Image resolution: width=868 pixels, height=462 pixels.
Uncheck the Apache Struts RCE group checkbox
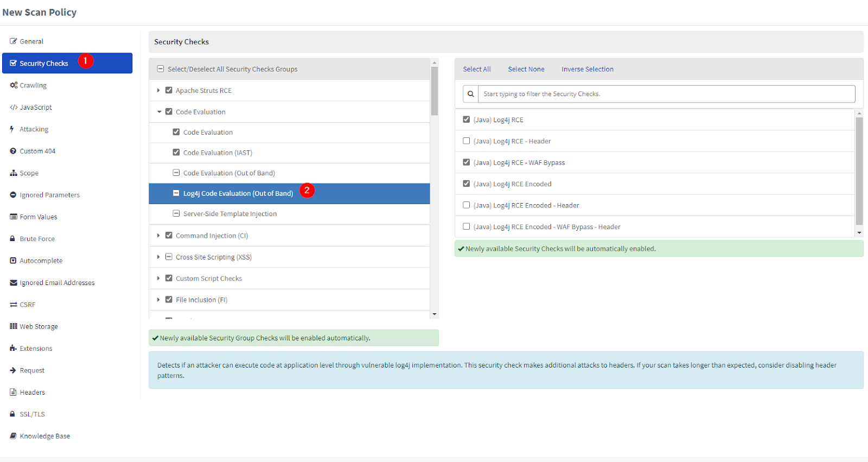coord(169,90)
